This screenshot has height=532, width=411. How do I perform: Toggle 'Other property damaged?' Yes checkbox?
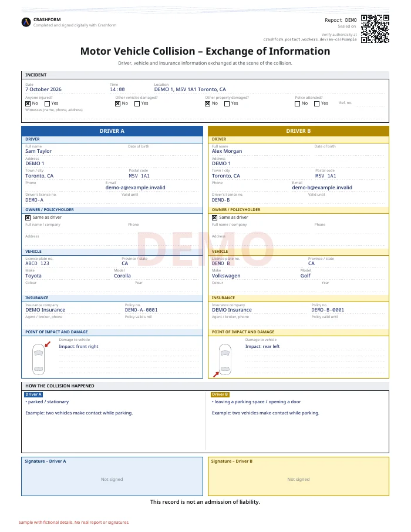pos(227,103)
